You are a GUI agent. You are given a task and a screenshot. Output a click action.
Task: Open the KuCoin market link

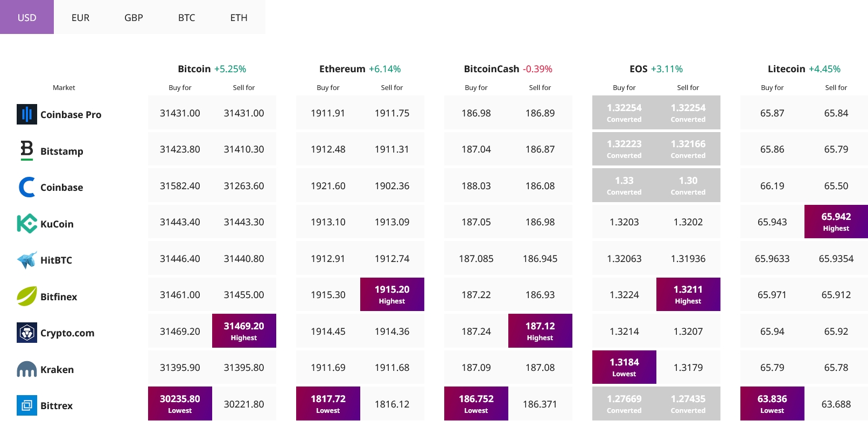click(57, 224)
